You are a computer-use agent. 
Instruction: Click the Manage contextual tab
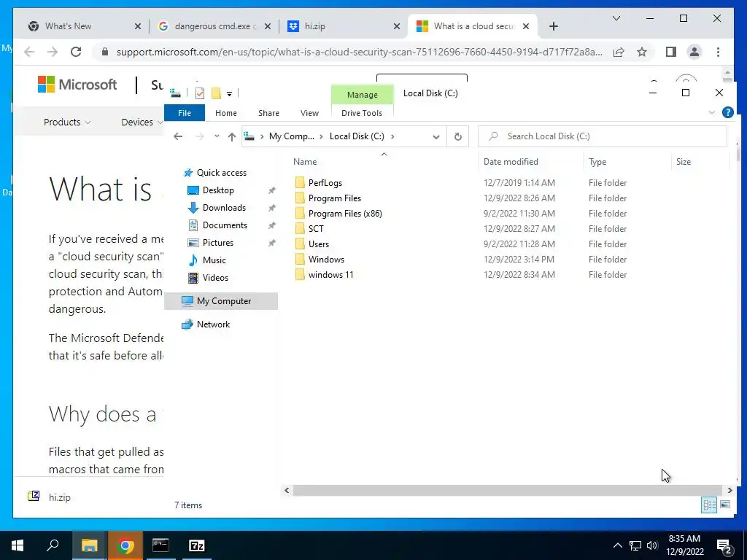(362, 95)
